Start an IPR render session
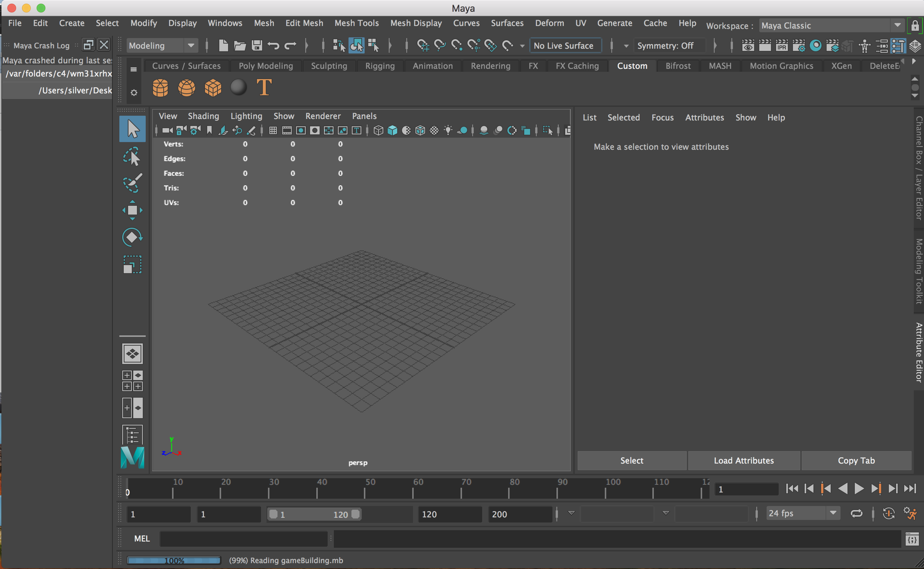This screenshot has width=924, height=569. pyautogui.click(x=782, y=45)
